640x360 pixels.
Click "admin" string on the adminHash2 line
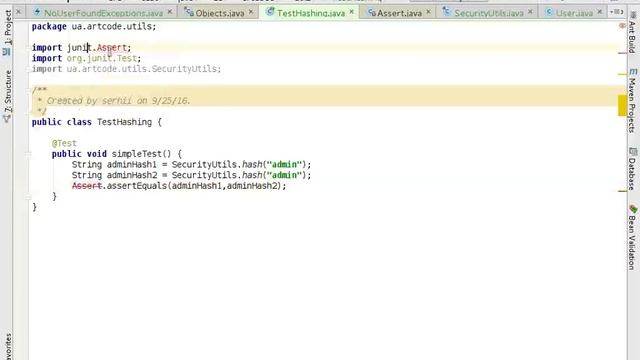[x=284, y=175]
